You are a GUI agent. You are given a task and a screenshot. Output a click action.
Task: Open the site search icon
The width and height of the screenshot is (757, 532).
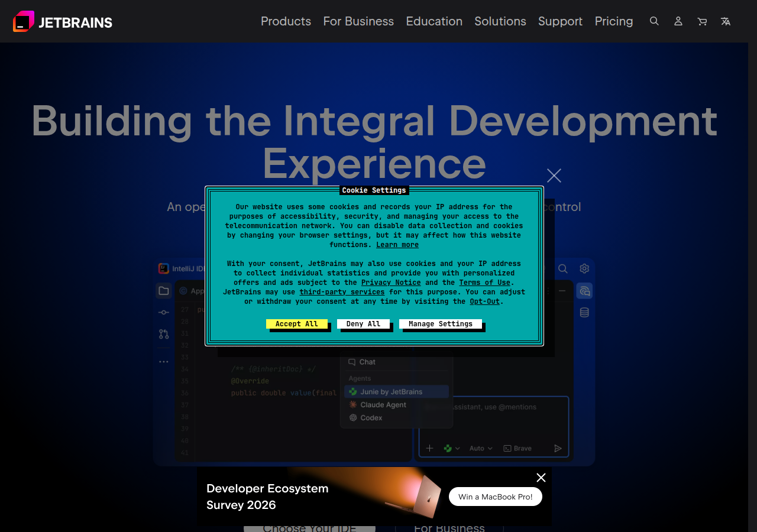[x=654, y=21]
